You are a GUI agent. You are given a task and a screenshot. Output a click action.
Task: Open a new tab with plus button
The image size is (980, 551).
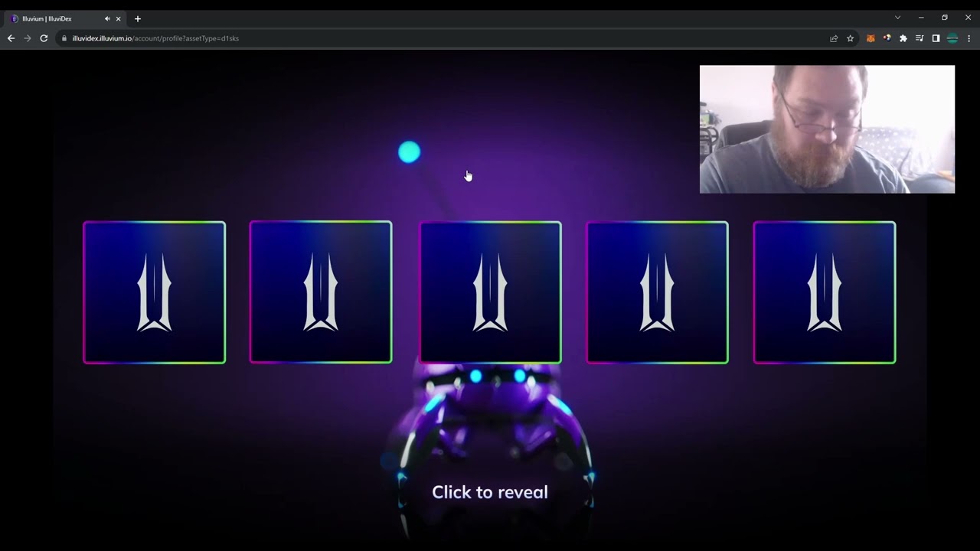138,18
